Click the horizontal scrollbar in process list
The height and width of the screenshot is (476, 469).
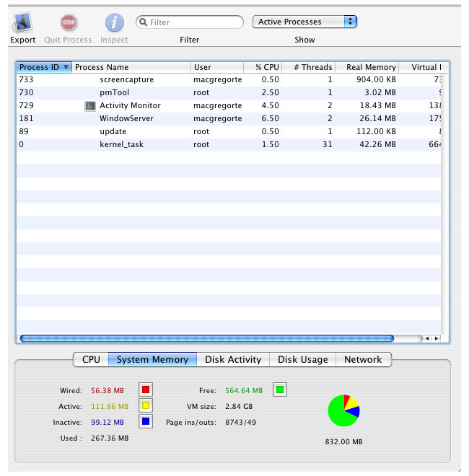pos(207,338)
